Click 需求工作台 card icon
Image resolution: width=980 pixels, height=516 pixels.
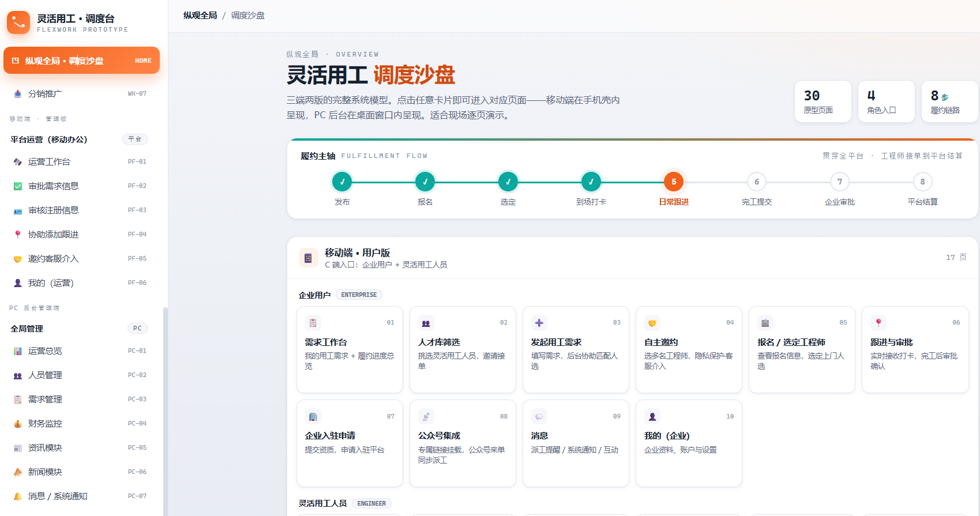(313, 323)
